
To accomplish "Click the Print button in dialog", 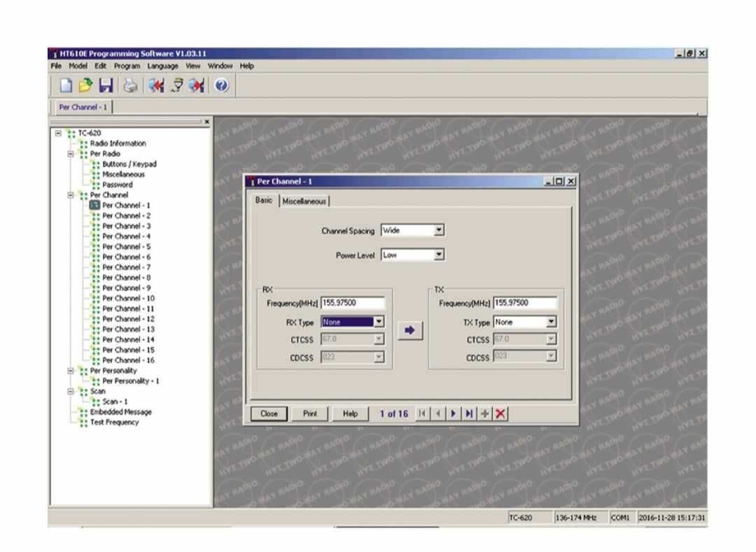I will pos(310,413).
